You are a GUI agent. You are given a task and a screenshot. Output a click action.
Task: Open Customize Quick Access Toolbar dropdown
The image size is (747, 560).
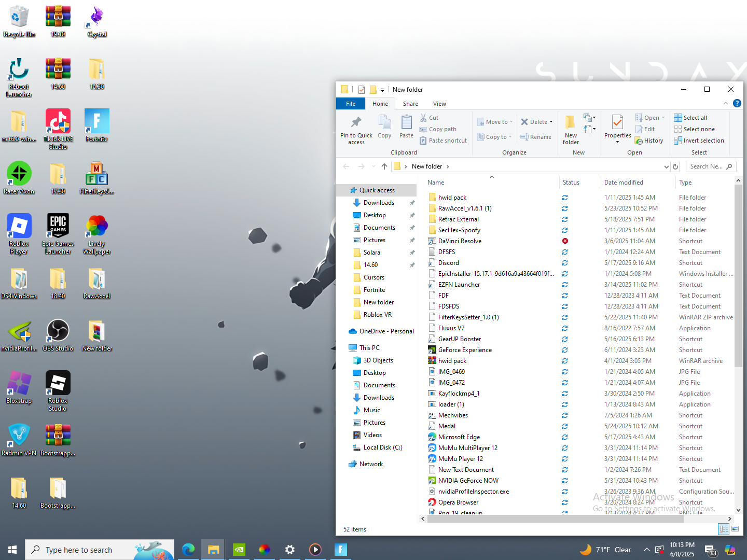coord(382,90)
